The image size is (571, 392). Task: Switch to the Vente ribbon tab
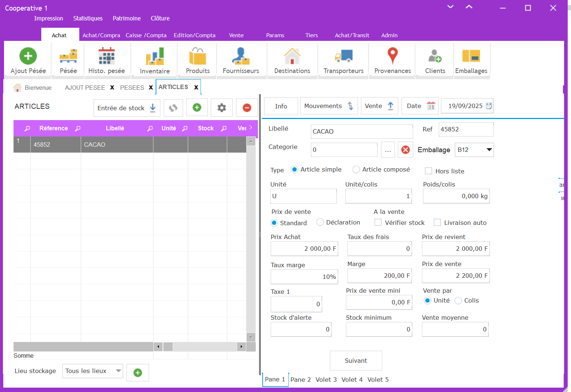click(236, 35)
